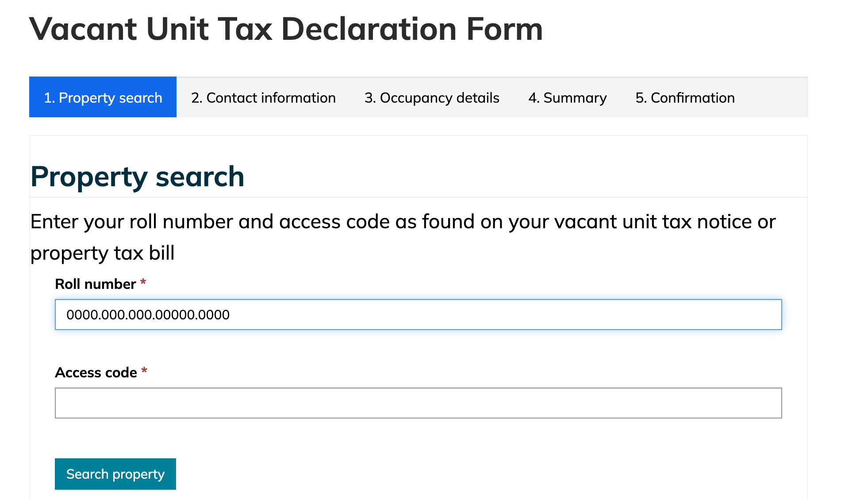Click the Access code label
The height and width of the screenshot is (499, 868).
pos(96,372)
